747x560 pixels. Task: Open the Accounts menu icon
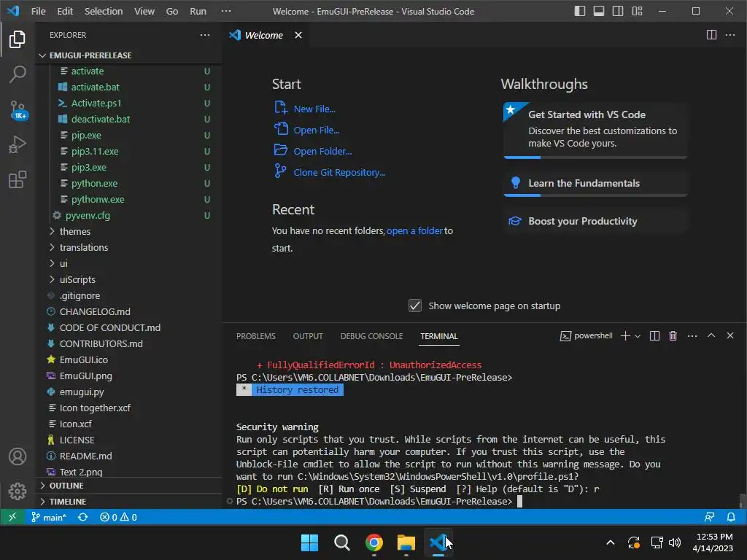click(18, 456)
